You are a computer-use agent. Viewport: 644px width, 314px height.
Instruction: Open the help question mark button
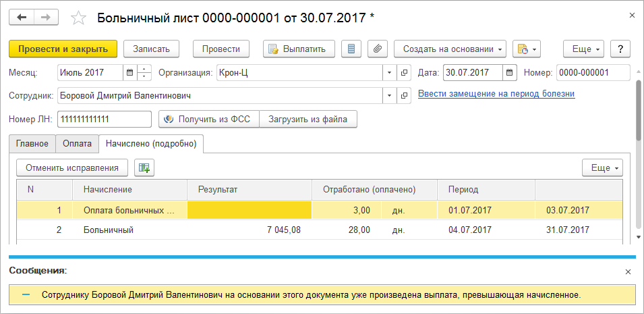click(x=620, y=49)
